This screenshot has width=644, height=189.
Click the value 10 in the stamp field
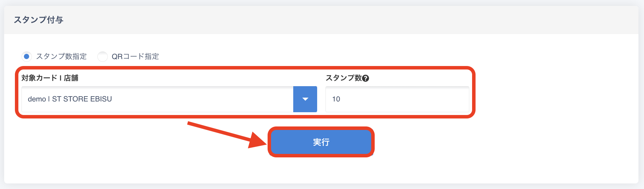[336, 99]
